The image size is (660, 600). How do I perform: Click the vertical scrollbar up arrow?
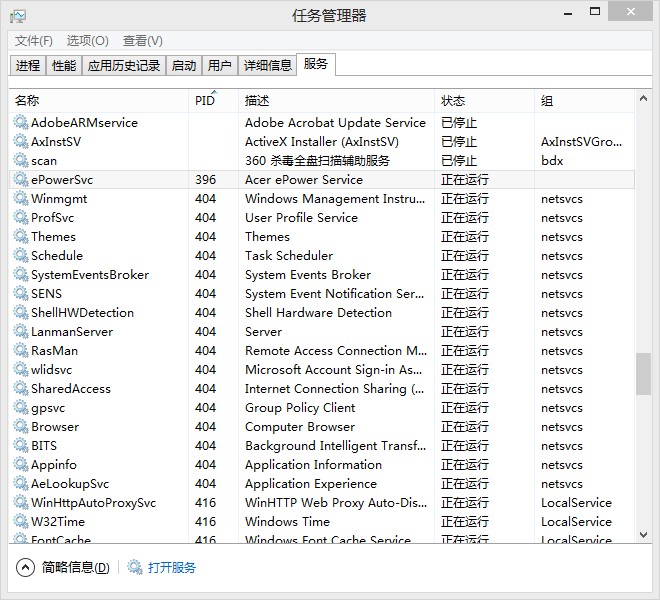pyautogui.click(x=643, y=98)
